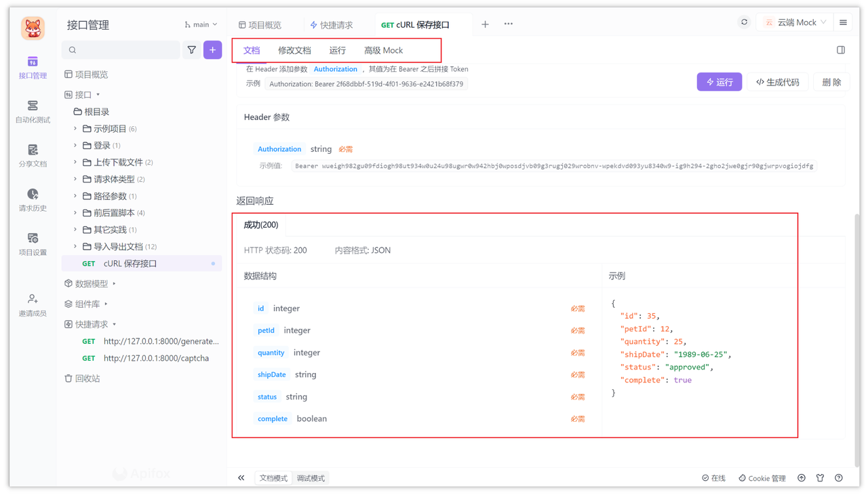Click the Authorization link in the description
Viewport: 868px width, 495px height.
coord(336,69)
